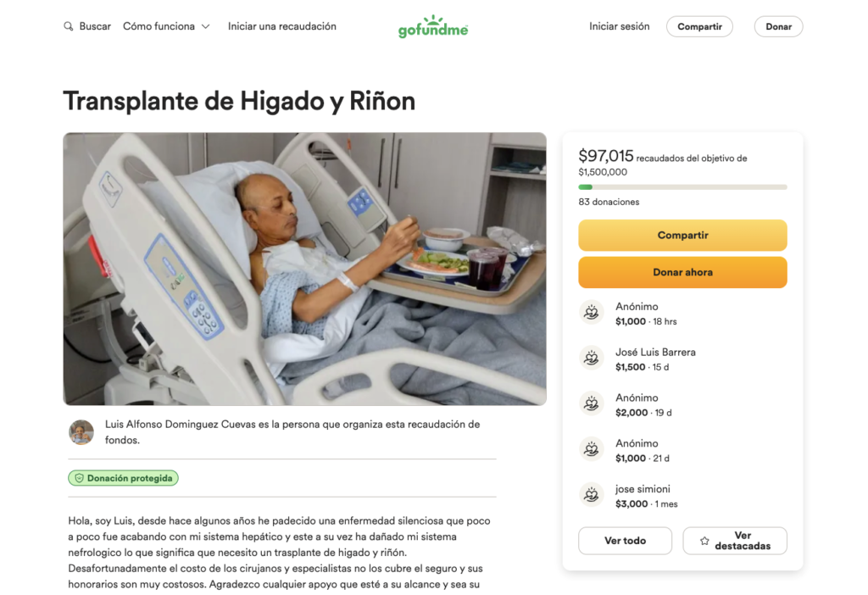Screen dimensions: 868x595
Task: Open the GoFundMe logo homepage
Action: tap(433, 26)
